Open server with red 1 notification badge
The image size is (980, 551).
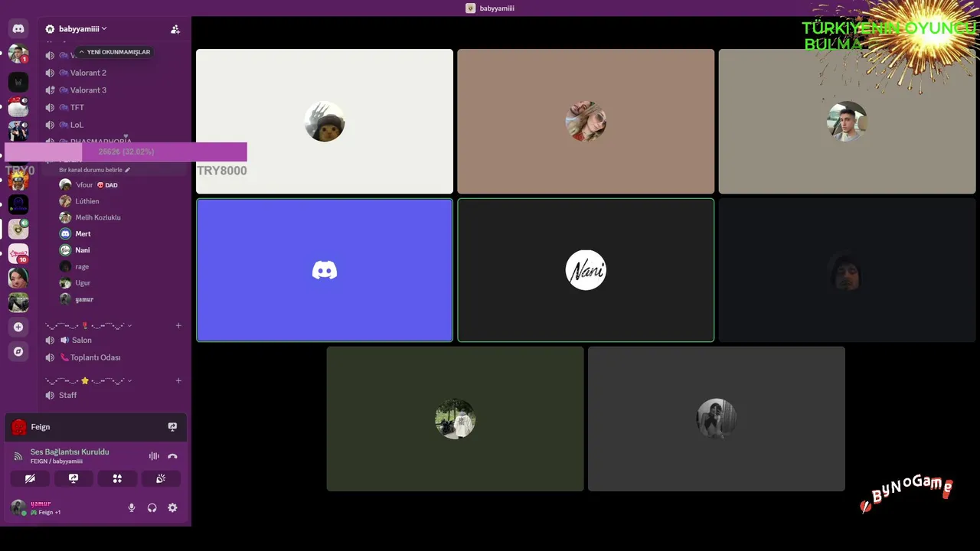18,54
